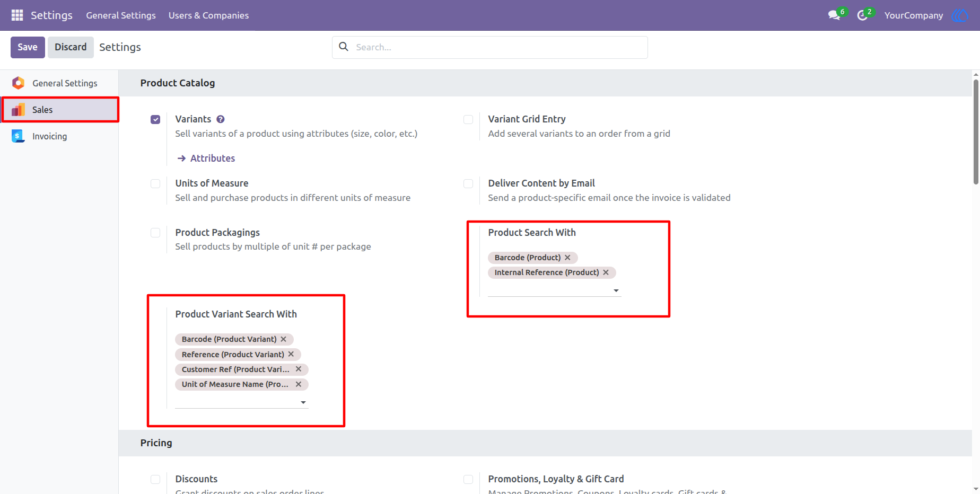
Task: Enable Deliver Content by Email checkbox
Action: (x=468, y=183)
